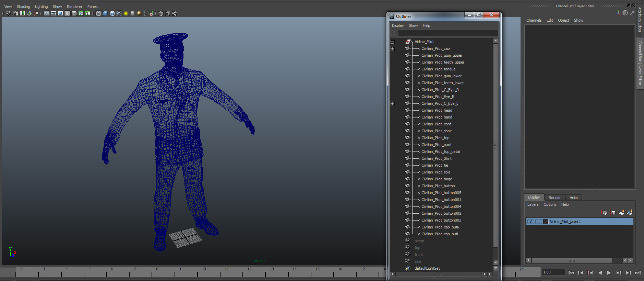Click the Use All Lights yellow sphere icon
The image size is (644, 281).
pyautogui.click(x=126, y=13)
